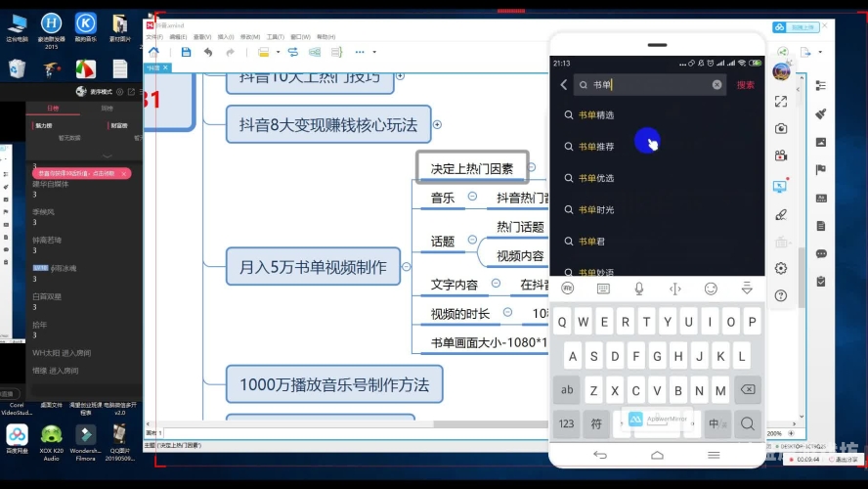Click ApowerMirror screenshot camera icon
The height and width of the screenshot is (489, 868).
coord(781,128)
